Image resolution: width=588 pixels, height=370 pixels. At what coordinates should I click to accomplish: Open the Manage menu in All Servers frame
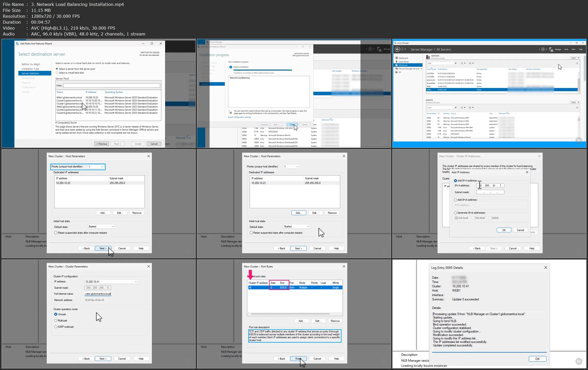pyautogui.click(x=558, y=49)
